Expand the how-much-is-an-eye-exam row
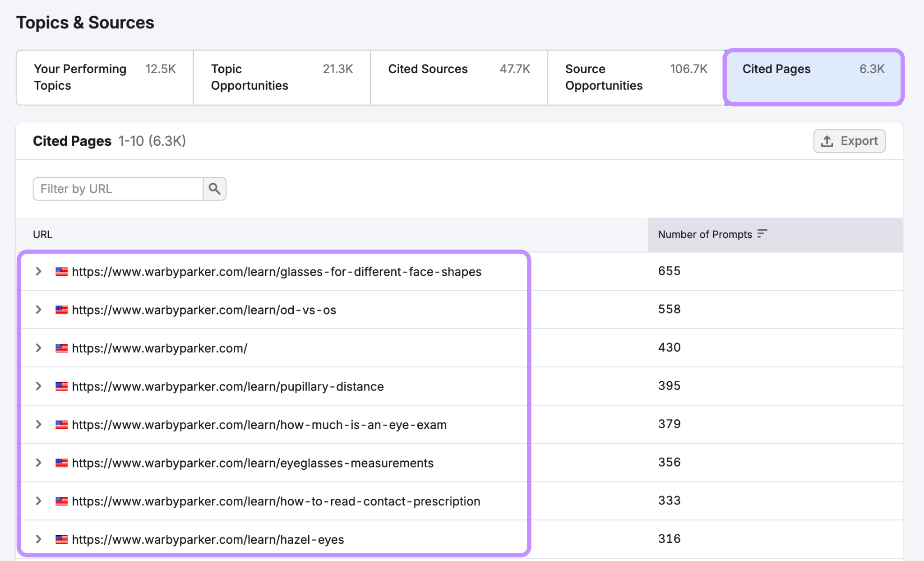 click(x=39, y=424)
